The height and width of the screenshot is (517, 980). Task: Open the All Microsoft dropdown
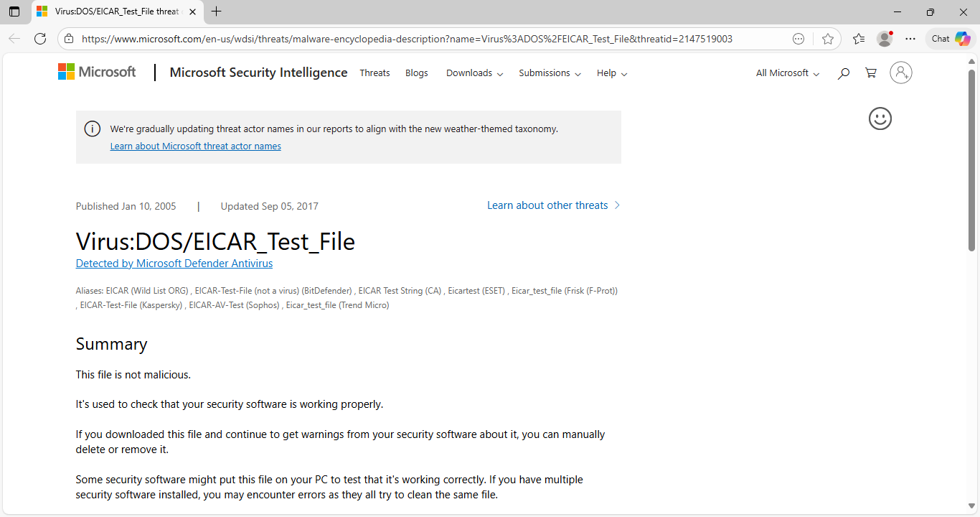(x=787, y=73)
